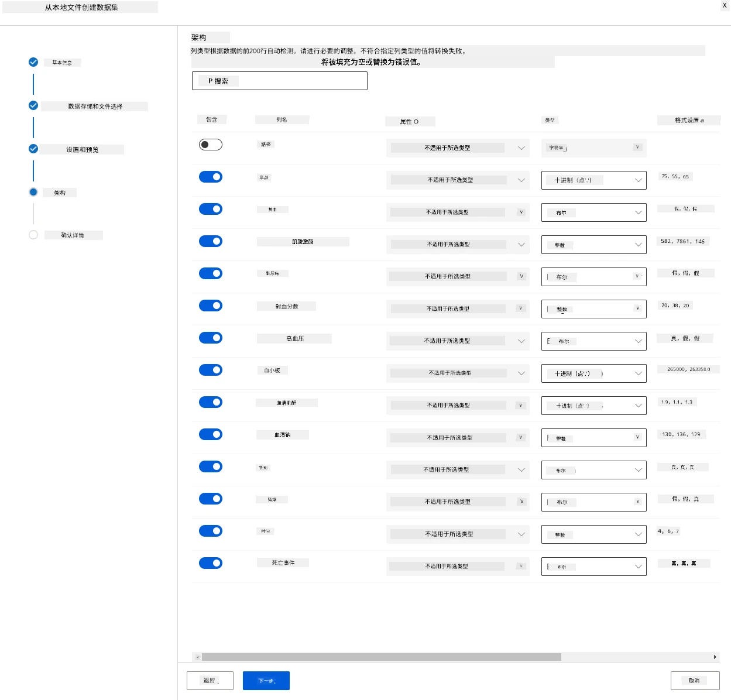This screenshot has height=700, width=731.
Task: Toggle off the 肌酸激酶 column inclusion
Action: point(211,241)
